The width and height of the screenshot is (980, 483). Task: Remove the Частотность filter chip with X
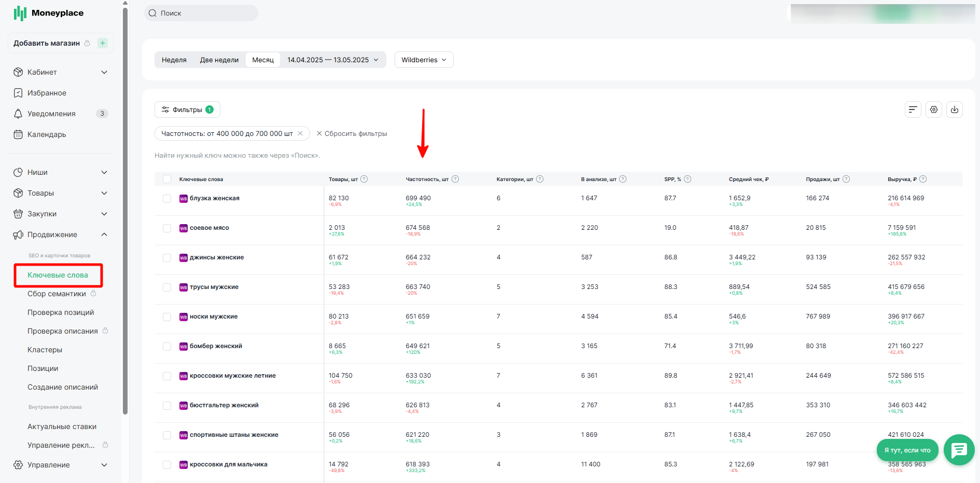300,133
